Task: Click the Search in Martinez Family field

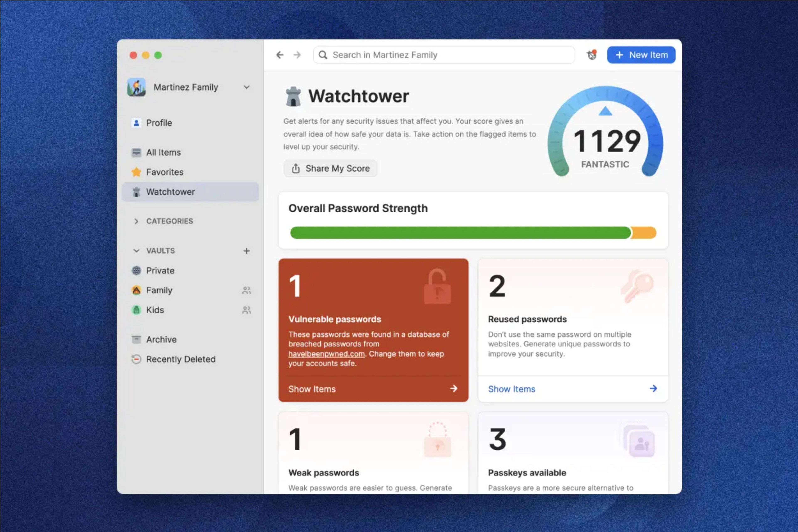Action: tap(445, 55)
